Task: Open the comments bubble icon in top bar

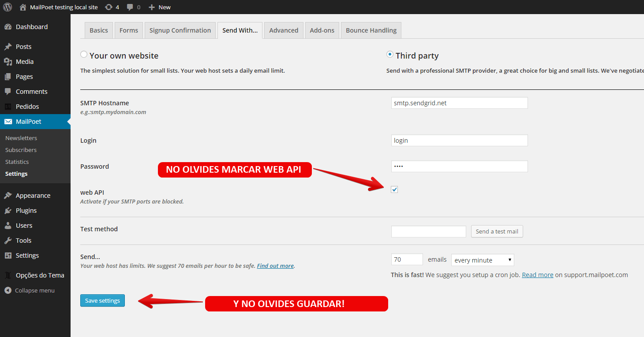Action: [130, 7]
